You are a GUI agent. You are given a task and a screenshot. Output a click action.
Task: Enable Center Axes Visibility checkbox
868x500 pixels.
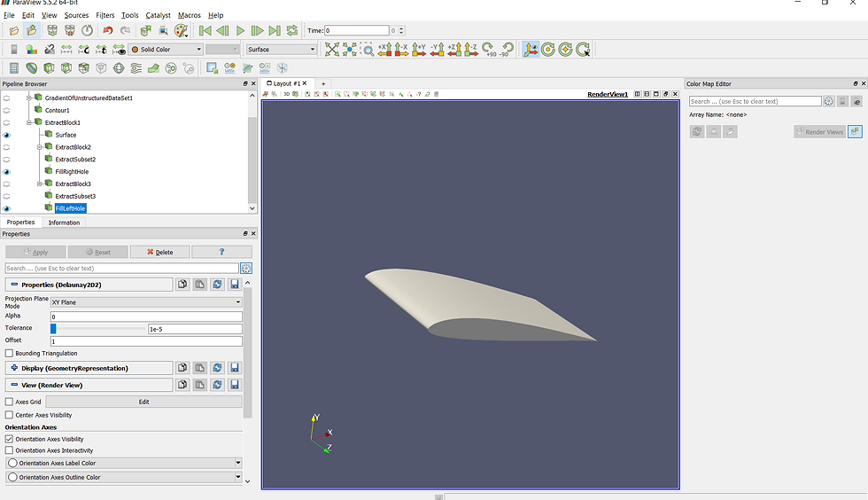(9, 415)
